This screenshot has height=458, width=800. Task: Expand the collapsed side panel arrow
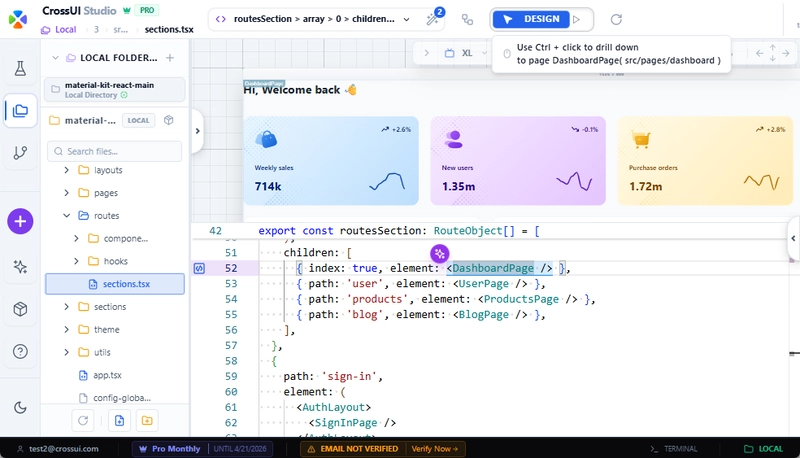click(x=197, y=131)
